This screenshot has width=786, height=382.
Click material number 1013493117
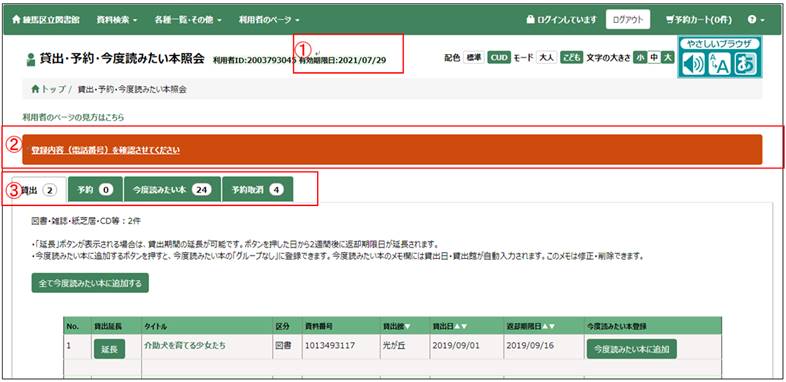click(330, 345)
